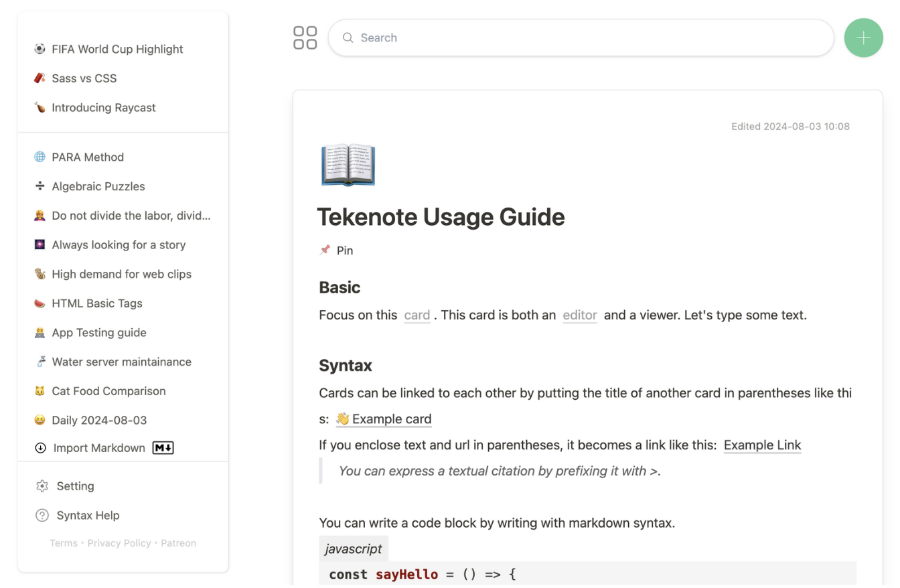Click the pin marker under the title

(x=335, y=250)
